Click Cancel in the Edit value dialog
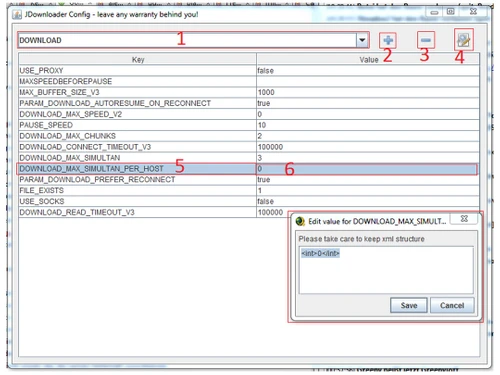Image resolution: width=500 pixels, height=375 pixels. 452,305
